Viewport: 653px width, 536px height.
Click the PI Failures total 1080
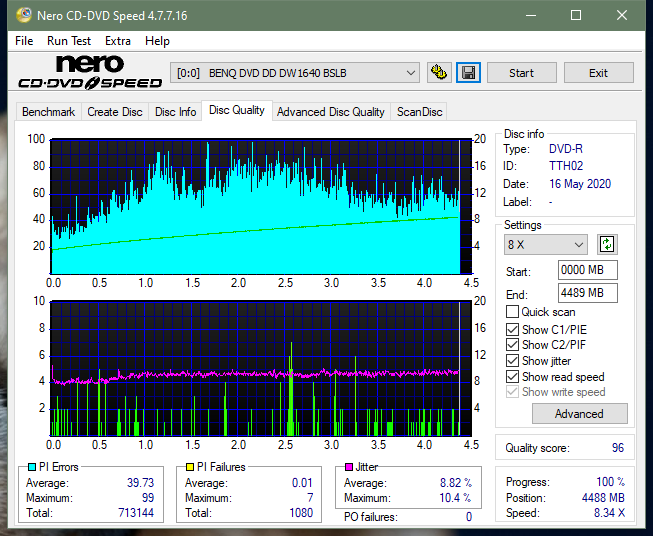(x=301, y=513)
